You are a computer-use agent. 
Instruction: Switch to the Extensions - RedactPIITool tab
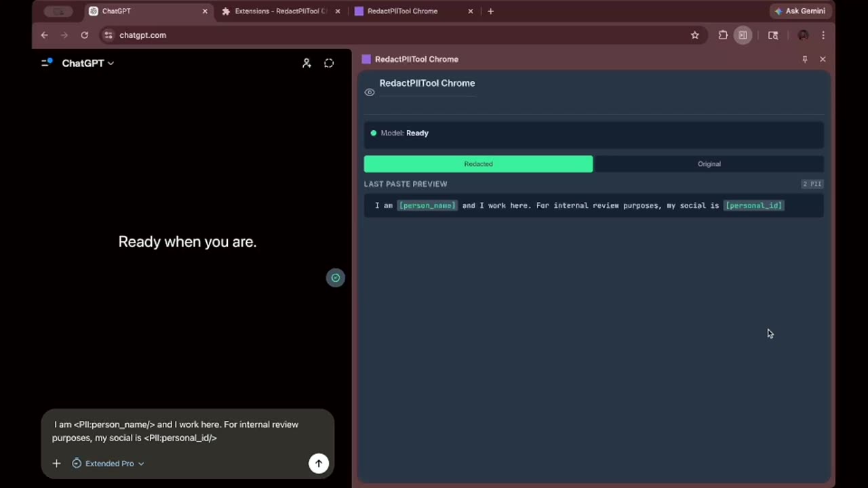[281, 11]
